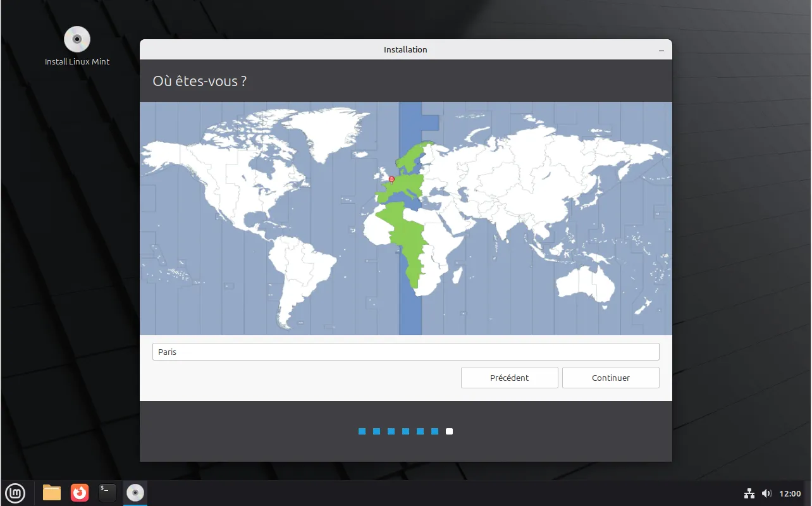The image size is (812, 506).
Task: Click the red location pin on the map
Action: (x=391, y=179)
